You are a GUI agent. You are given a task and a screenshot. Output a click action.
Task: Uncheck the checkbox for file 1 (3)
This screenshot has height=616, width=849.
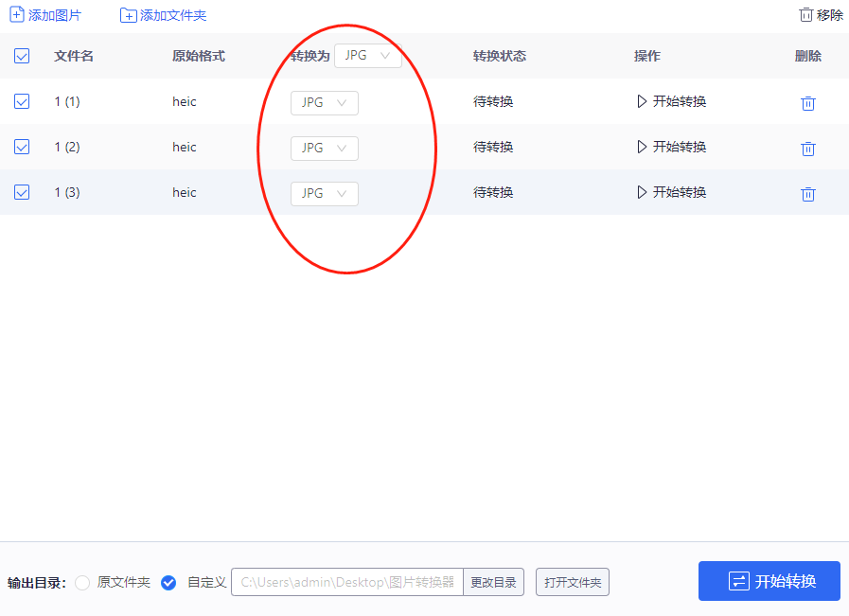coord(22,192)
